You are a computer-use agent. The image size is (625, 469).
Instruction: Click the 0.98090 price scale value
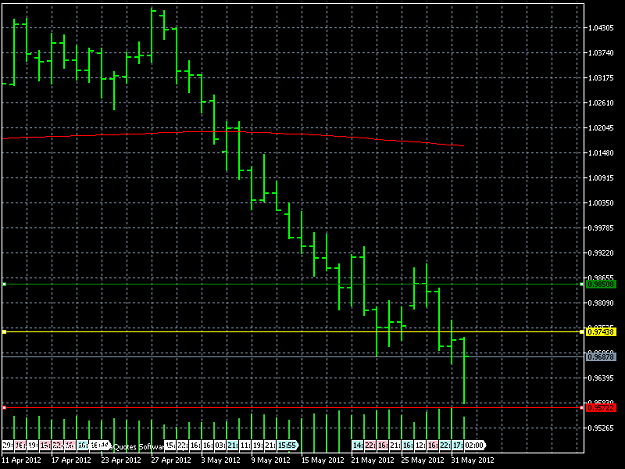coord(601,303)
